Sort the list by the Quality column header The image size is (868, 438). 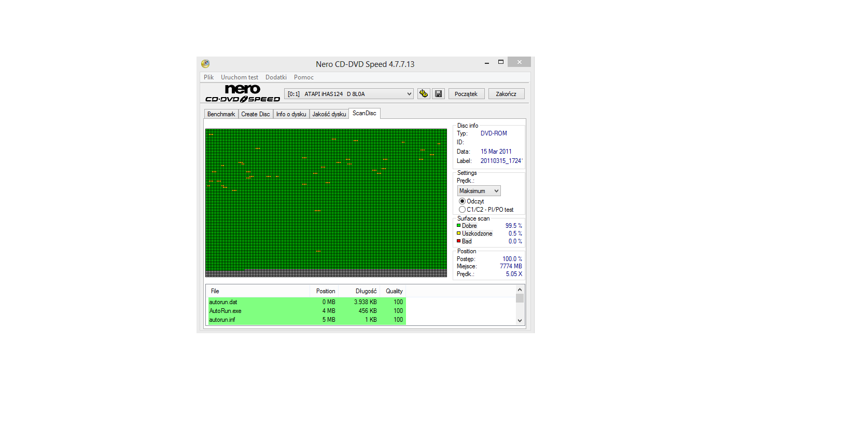click(x=393, y=291)
